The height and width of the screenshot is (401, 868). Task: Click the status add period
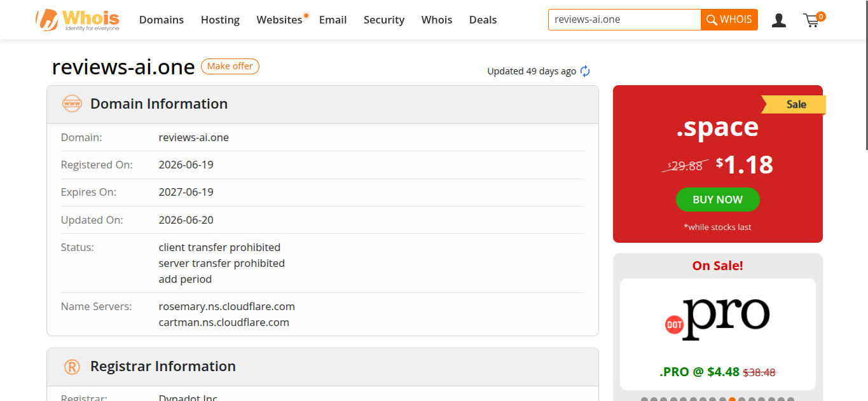pyautogui.click(x=185, y=279)
